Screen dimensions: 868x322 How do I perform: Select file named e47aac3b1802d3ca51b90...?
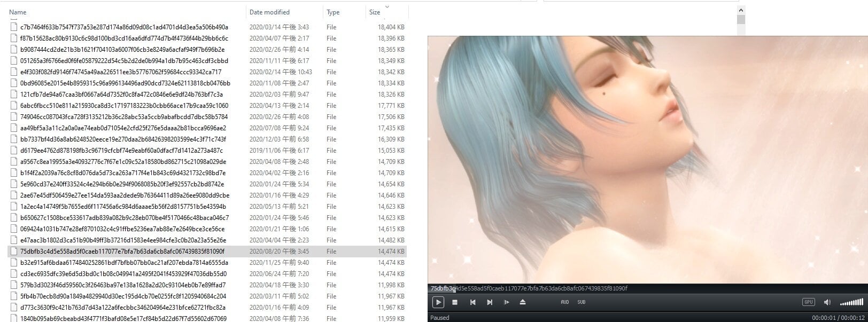tap(123, 240)
